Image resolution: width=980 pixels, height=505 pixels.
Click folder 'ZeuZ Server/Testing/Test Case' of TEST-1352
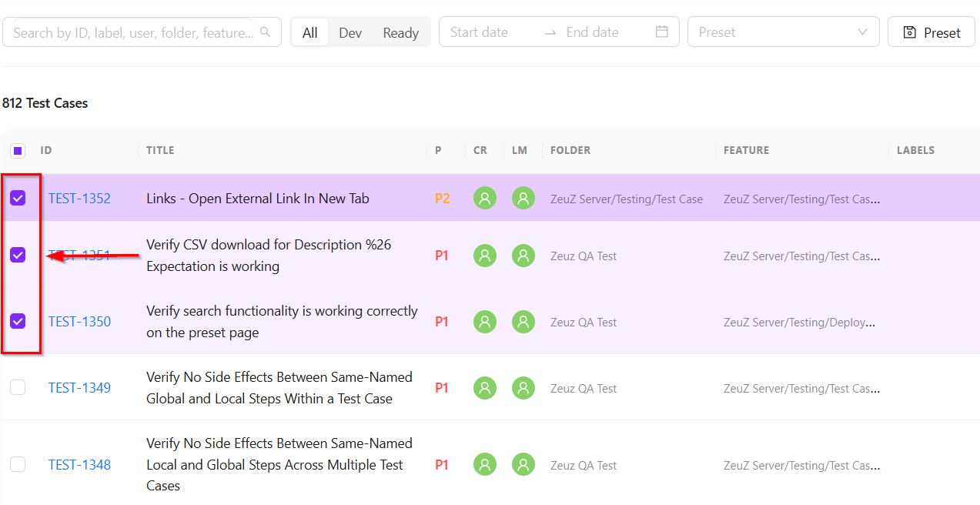(x=627, y=199)
